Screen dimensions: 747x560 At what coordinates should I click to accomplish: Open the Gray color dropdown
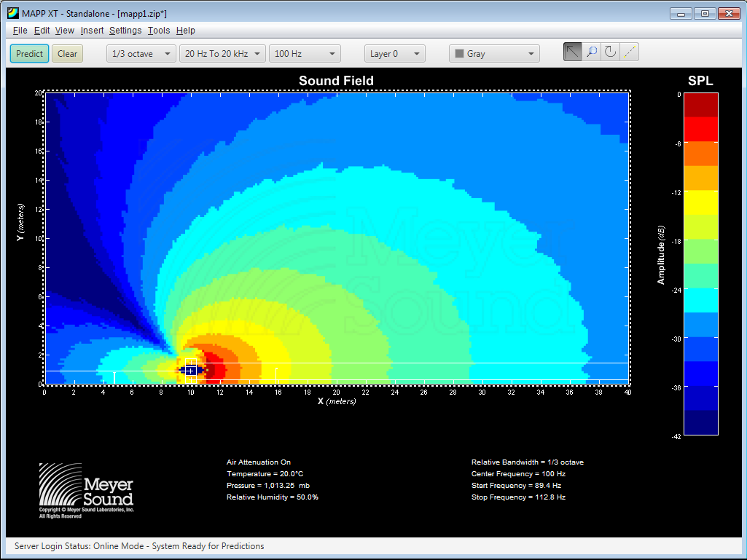(x=494, y=54)
